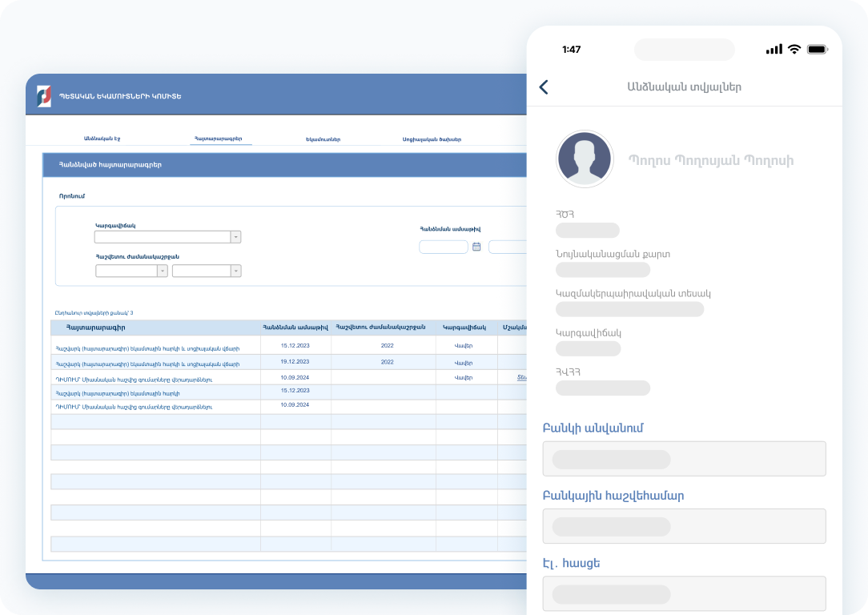Screen dimensions: 868x615
Task: Click the Բանկի անվանում input field
Action: point(684,459)
